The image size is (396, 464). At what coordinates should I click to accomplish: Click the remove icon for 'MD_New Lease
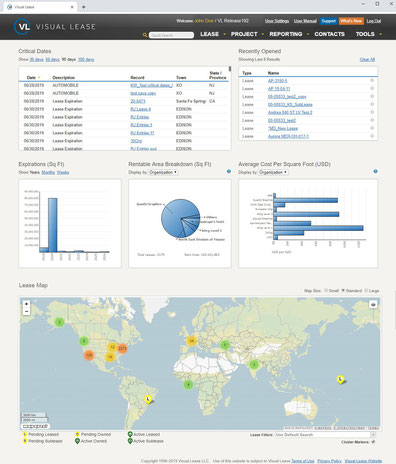[372, 128]
